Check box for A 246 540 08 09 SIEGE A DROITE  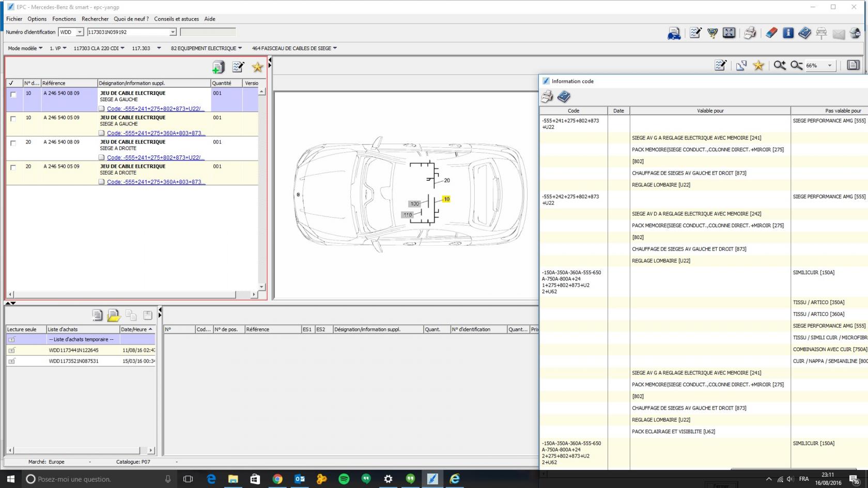click(13, 143)
